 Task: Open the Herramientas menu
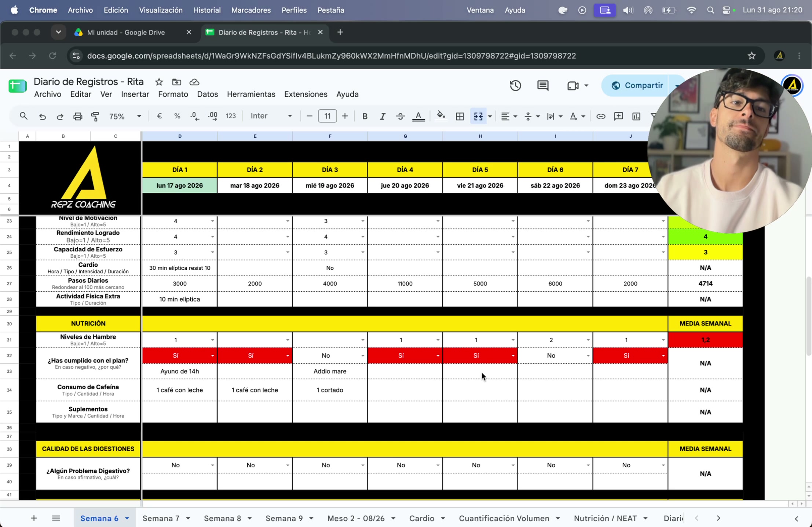point(251,94)
